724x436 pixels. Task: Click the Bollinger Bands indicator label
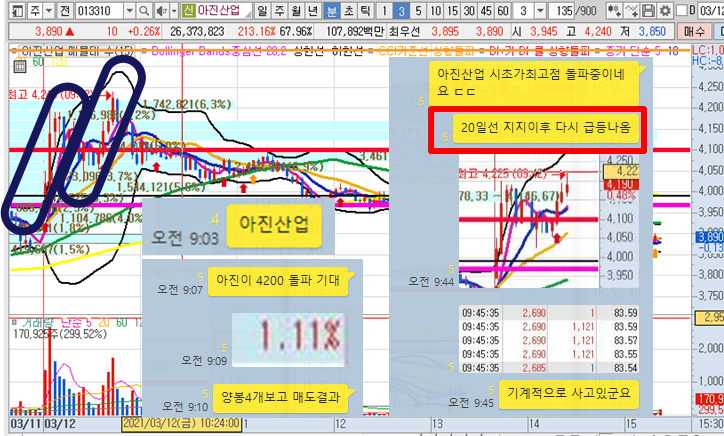point(219,51)
